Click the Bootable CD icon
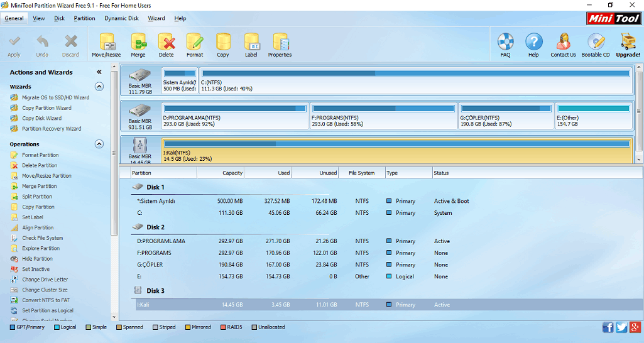 [596, 41]
